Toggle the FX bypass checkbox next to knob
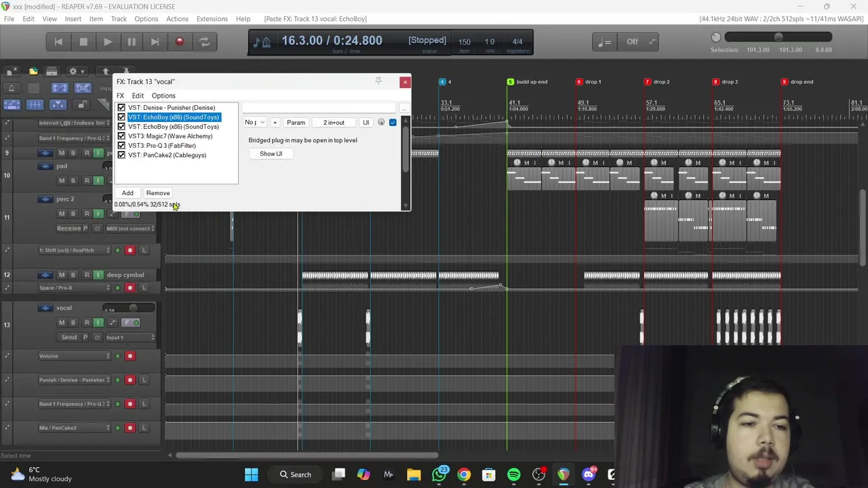The width and height of the screenshot is (868, 488). tap(393, 123)
